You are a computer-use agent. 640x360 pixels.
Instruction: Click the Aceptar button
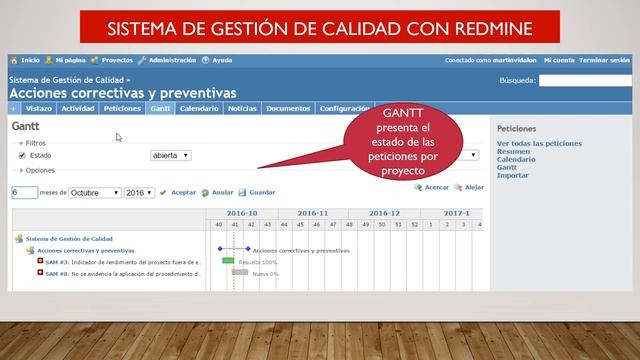tap(183, 193)
